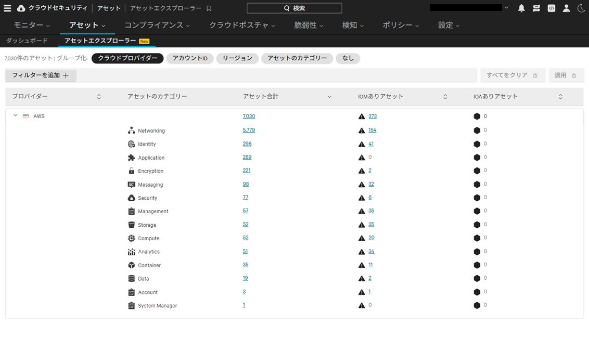Image resolution: width=589 pixels, height=364 pixels.
Task: Sort by プロバイダー column
Action: coord(99,97)
